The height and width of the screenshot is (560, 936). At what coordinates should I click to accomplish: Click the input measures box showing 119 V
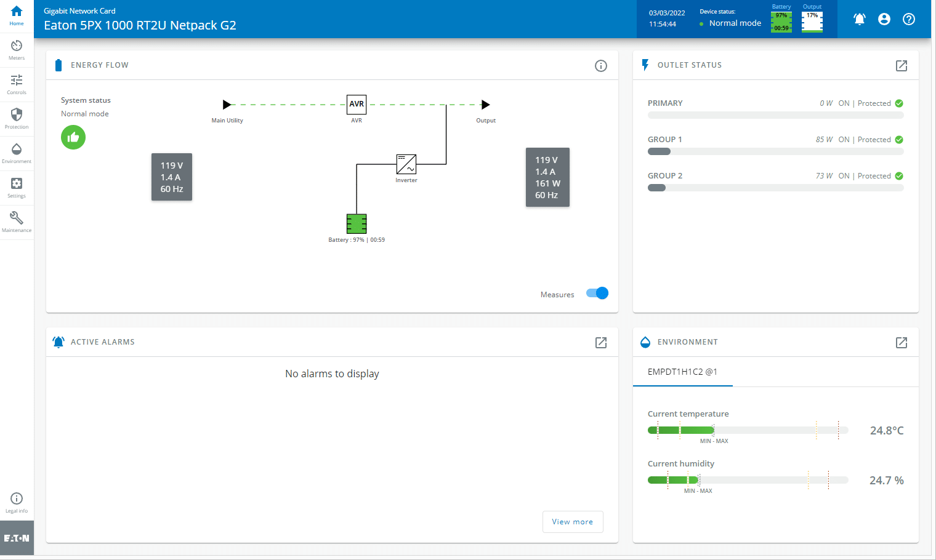172,177
